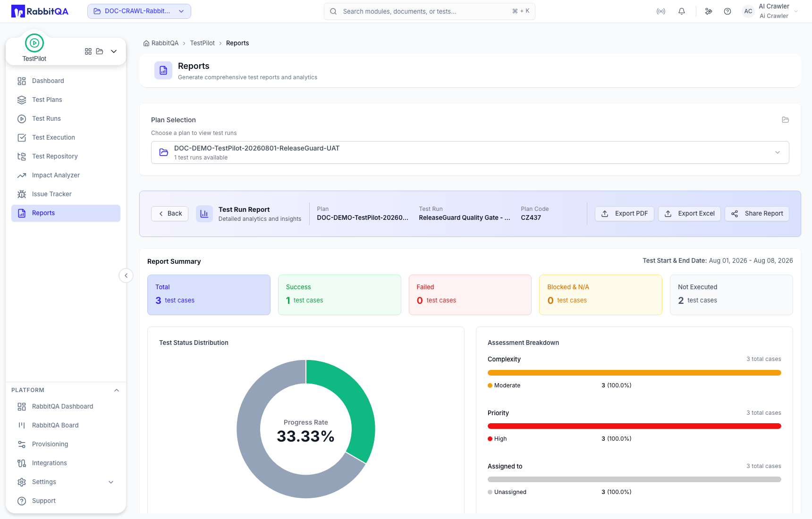This screenshot has height=519, width=812.
Task: Click the orange Complexity progress bar
Action: [634, 373]
